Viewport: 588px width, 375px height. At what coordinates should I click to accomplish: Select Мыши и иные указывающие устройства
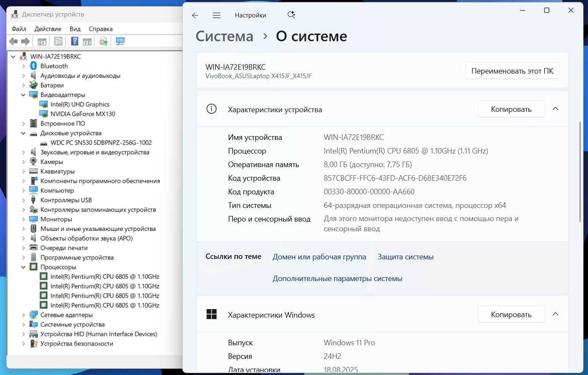coord(98,229)
